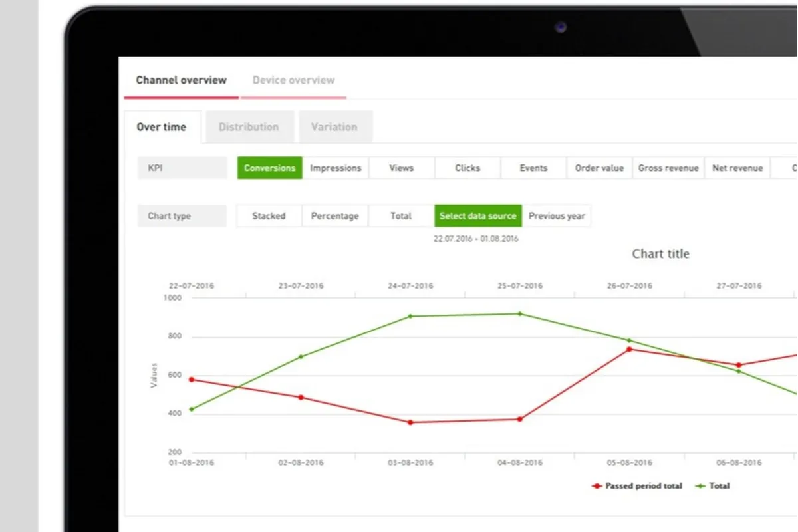The height and width of the screenshot is (532, 798).
Task: Choose the Order value KPI
Action: click(600, 168)
